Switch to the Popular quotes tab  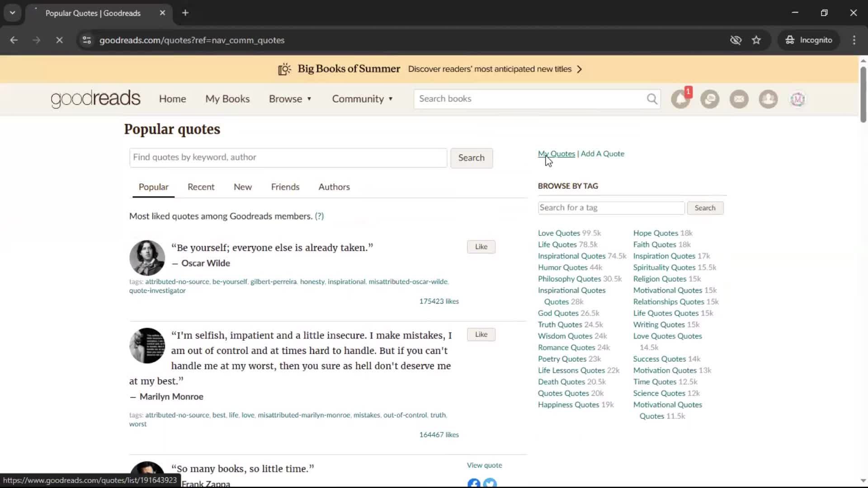[x=153, y=187]
